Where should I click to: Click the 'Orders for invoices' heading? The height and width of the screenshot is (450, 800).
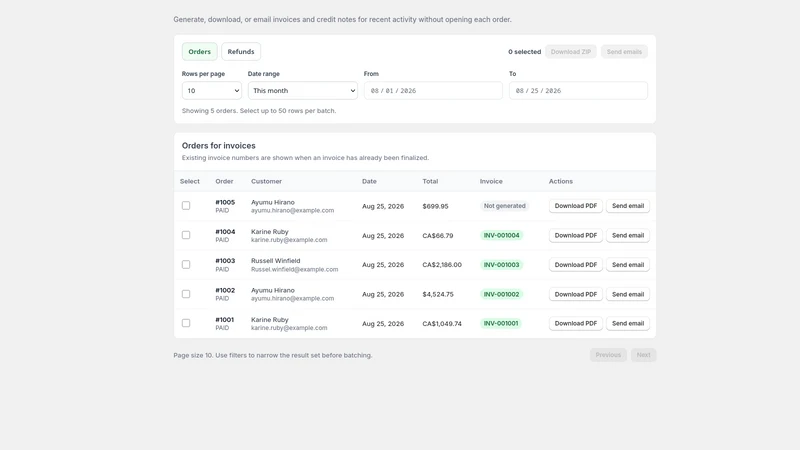coord(218,145)
